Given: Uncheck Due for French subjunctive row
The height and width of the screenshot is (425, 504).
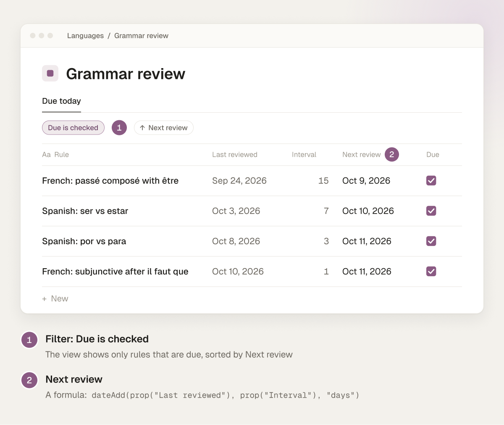Looking at the screenshot, I should pos(431,272).
